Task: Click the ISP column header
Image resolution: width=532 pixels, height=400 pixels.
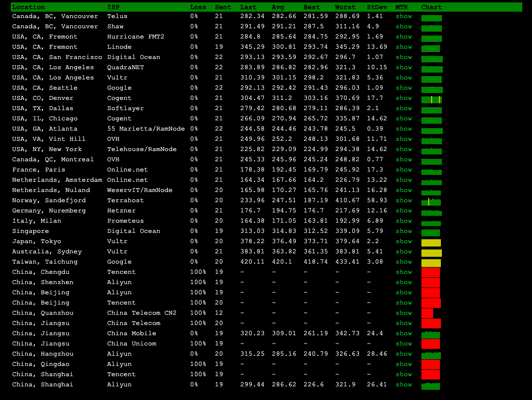Action: (x=114, y=7)
